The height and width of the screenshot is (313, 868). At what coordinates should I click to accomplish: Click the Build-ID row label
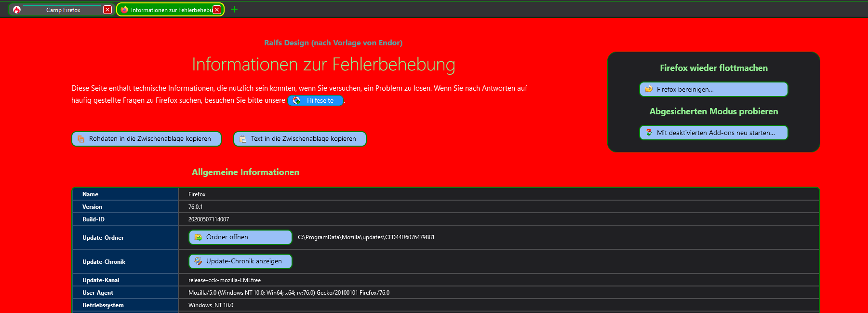[x=93, y=219]
